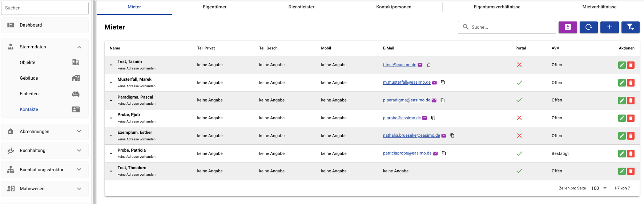
Task: Open the nathalia.brueseke@easimo.de email link
Action: 411,135
